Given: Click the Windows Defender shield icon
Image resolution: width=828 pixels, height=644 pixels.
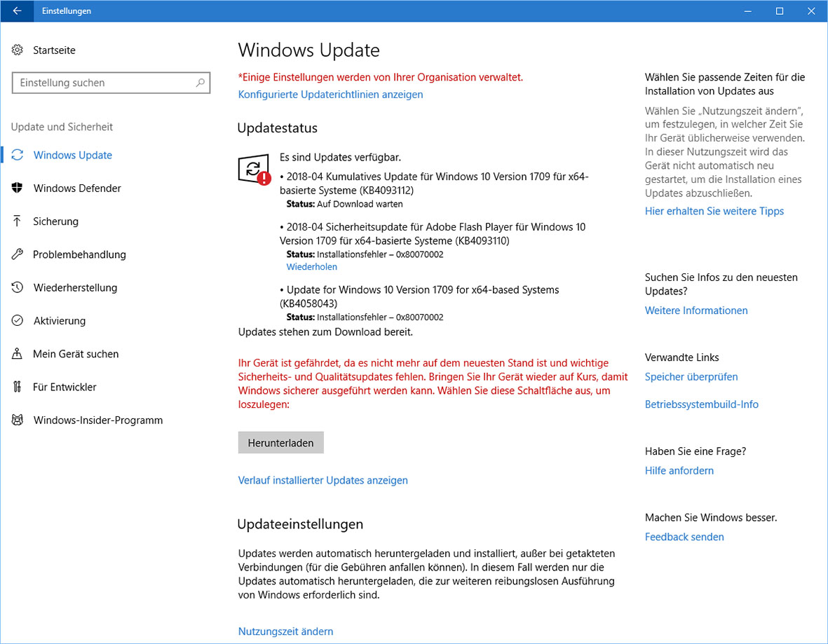Looking at the screenshot, I should click(18, 188).
